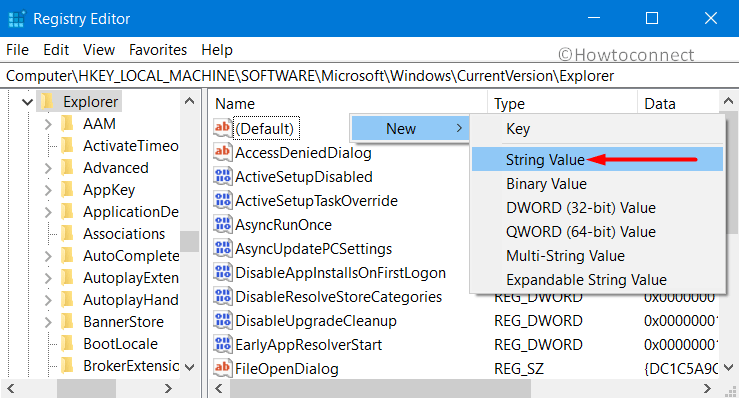The height and width of the screenshot is (398, 739).
Task: Click the string icon beside AccessDeniedDialog
Action: tap(222, 152)
